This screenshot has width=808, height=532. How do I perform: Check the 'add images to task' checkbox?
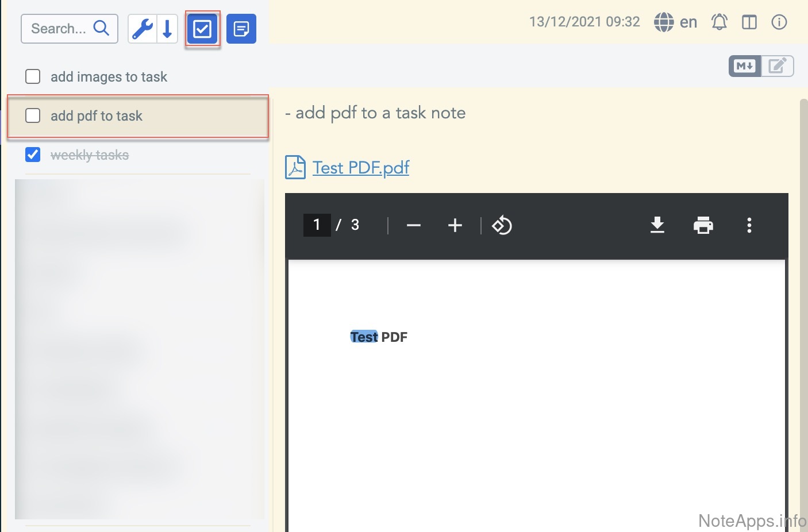click(33, 76)
